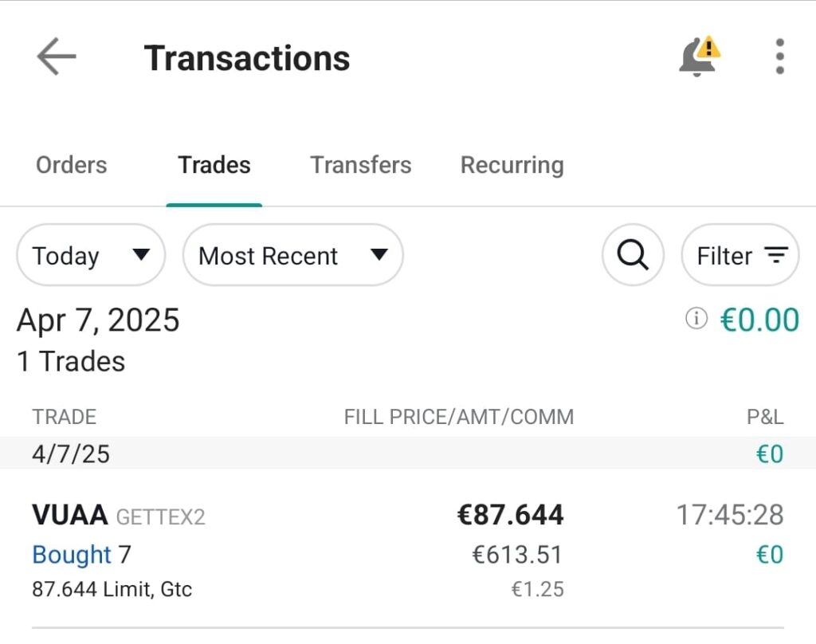Expand the Today date range dropdown
Screen dimensions: 816x644
(x=91, y=255)
